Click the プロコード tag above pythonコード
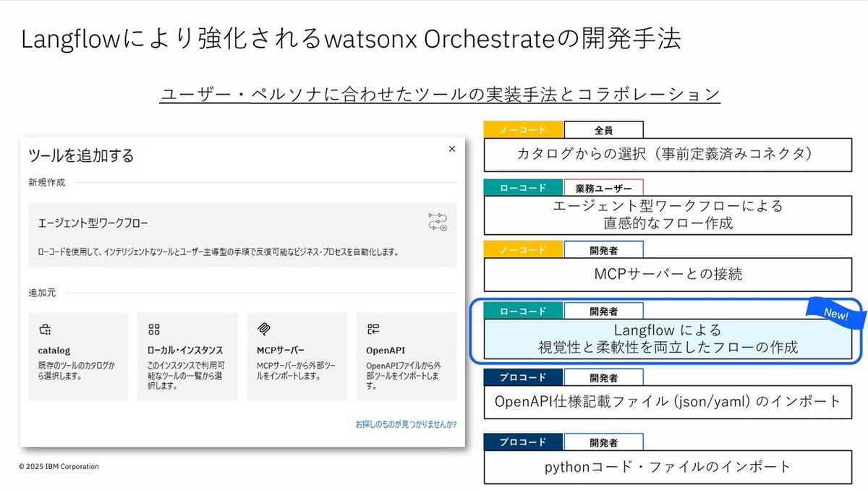 524,442
